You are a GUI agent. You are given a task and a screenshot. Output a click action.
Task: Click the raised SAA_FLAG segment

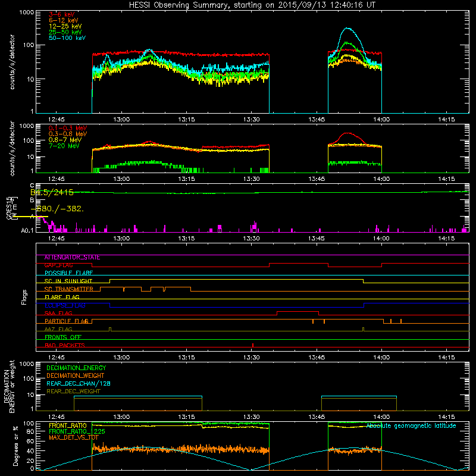pyautogui.click(x=298, y=312)
